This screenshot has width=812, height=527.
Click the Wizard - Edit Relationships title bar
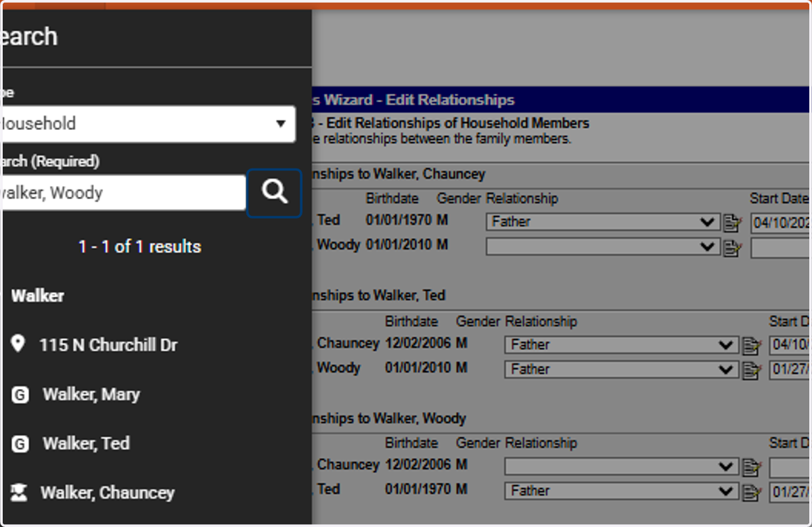(562, 100)
